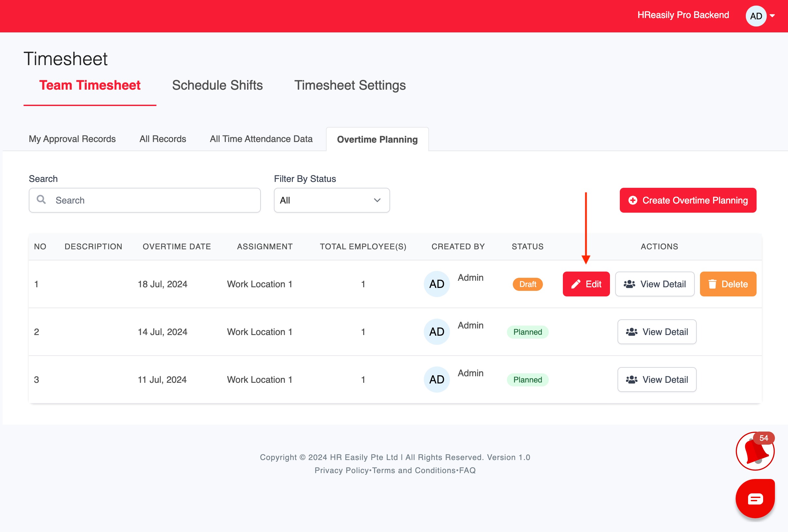Go to My Approval Records tab

tap(72, 139)
